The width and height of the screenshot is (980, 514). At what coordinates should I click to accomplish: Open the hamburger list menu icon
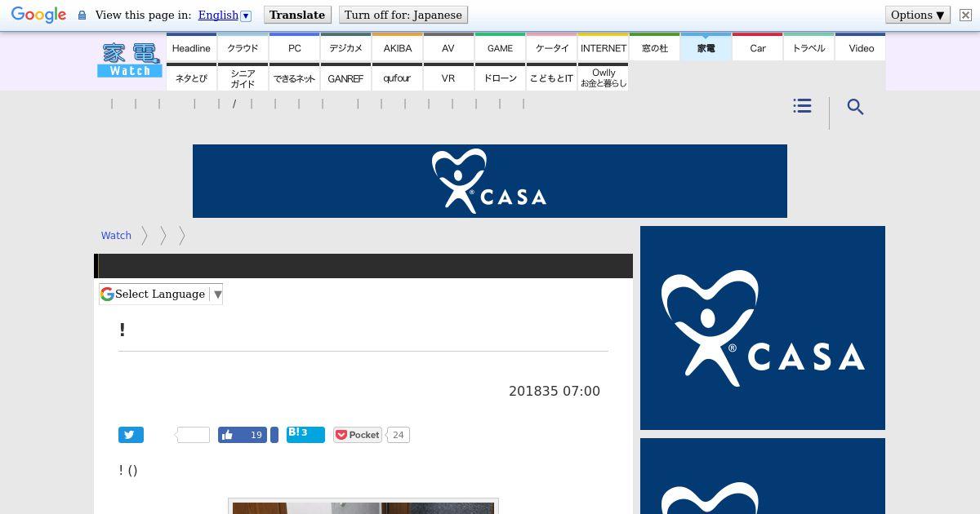802,106
